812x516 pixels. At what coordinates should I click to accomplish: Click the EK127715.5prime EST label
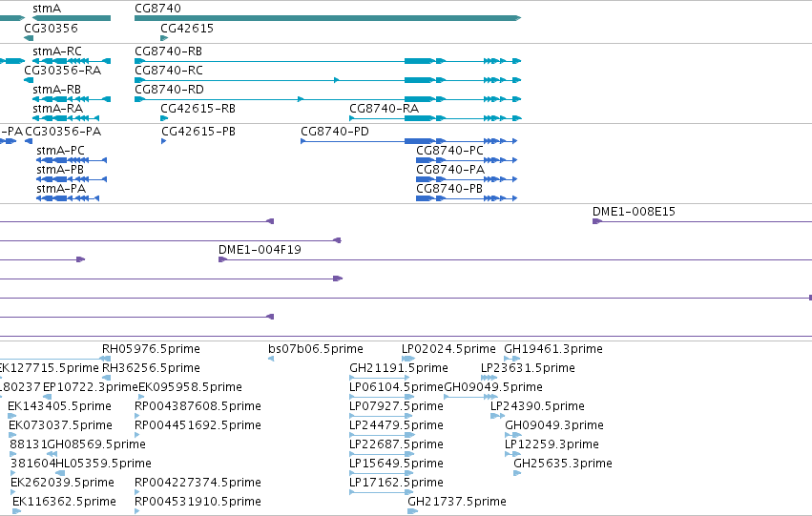pyautogui.click(x=50, y=368)
